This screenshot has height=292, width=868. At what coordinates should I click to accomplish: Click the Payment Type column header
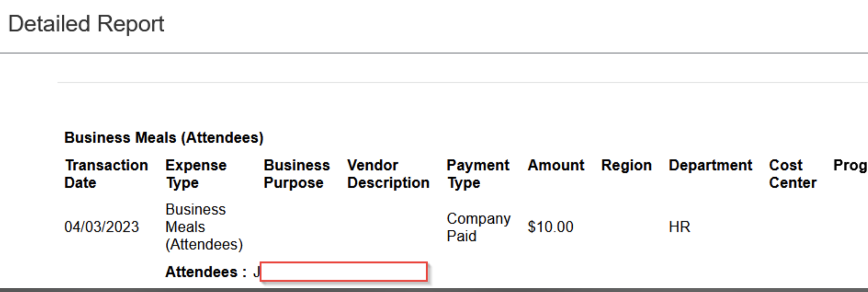pyautogui.click(x=477, y=174)
